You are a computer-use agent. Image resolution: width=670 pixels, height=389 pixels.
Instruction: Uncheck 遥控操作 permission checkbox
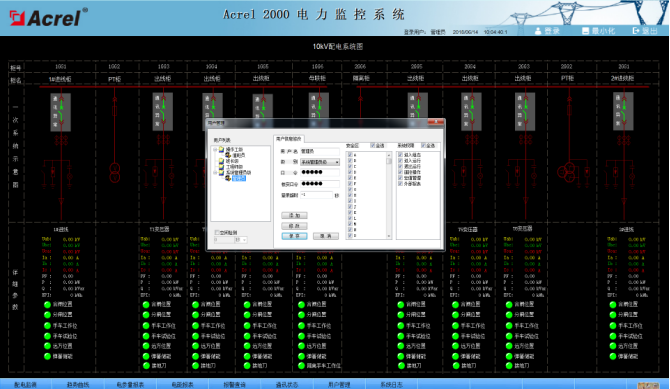(400, 172)
